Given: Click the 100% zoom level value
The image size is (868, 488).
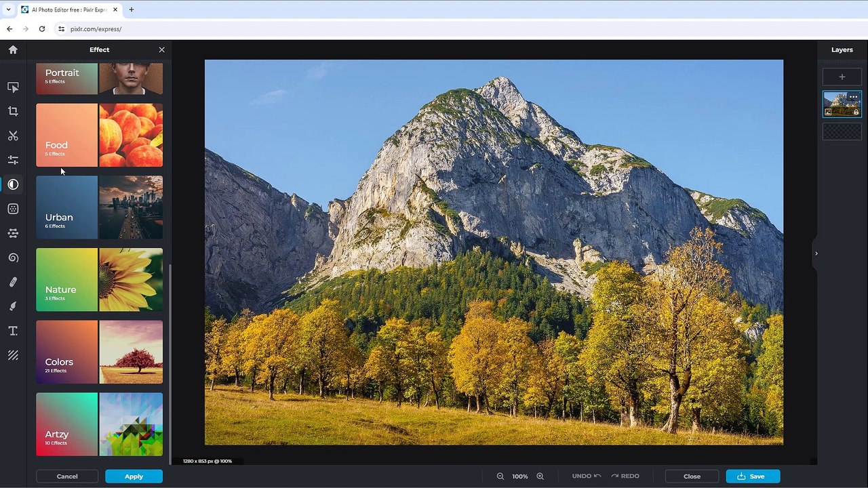Looking at the screenshot, I should [x=520, y=476].
